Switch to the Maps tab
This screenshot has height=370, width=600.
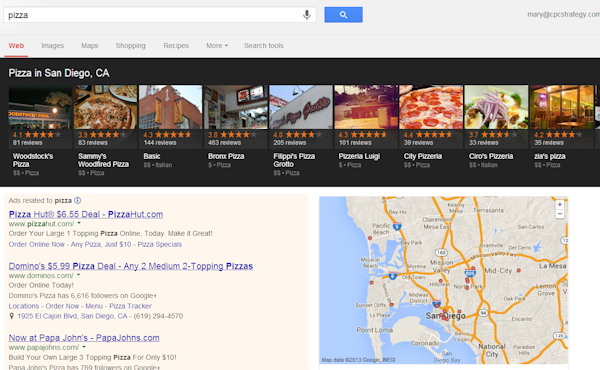pos(90,46)
